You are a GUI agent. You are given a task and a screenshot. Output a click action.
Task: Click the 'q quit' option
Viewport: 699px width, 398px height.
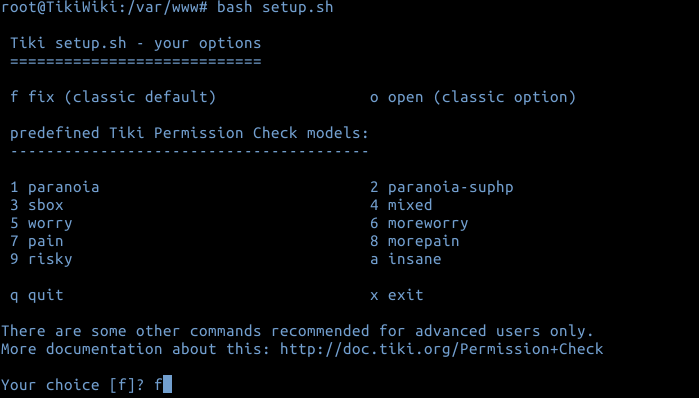pos(37,295)
